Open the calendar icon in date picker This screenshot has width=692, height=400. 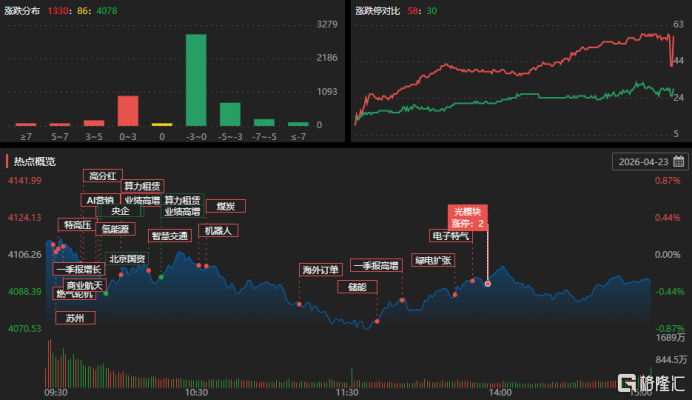[679, 161]
